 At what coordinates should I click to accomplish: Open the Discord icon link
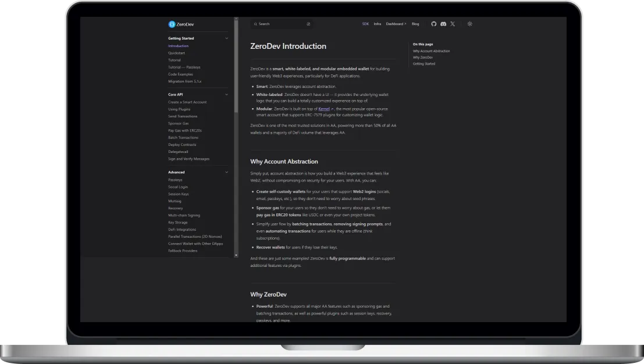click(443, 24)
